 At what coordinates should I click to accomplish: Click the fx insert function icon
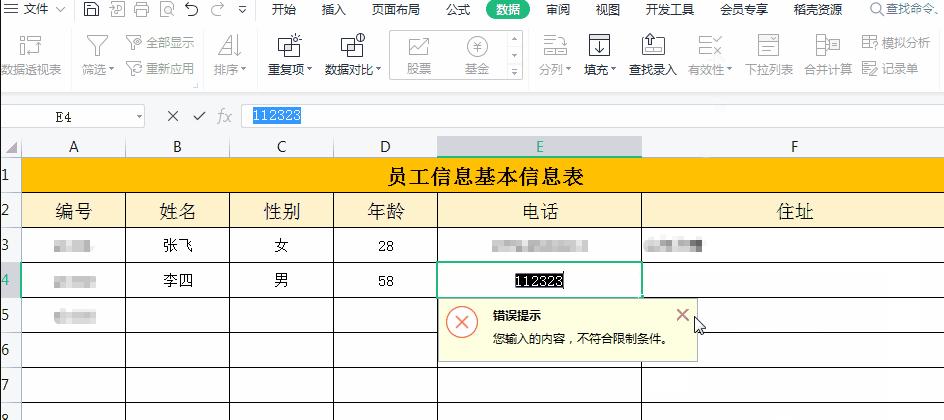[x=225, y=116]
